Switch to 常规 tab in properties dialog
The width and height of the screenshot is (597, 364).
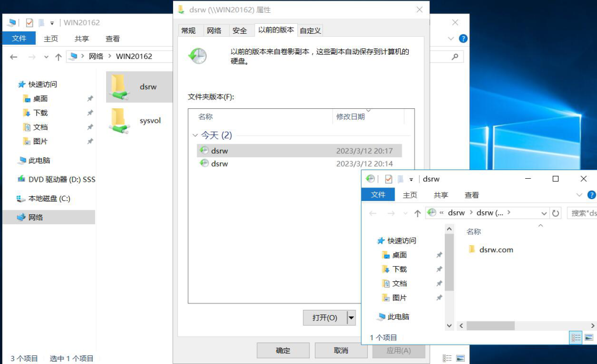click(188, 30)
